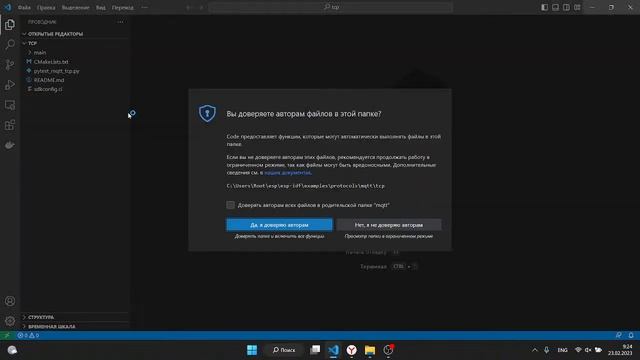Viewport: 640px width, 360px height.
Task: Open the Explorer view in activity bar
Action: tap(10, 25)
